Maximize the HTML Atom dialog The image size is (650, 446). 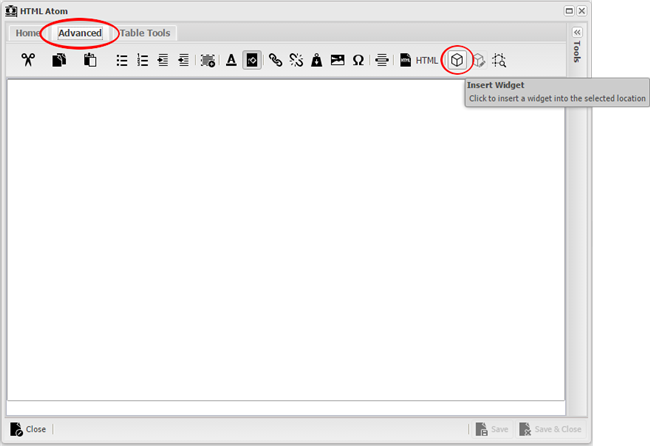pyautogui.click(x=569, y=11)
